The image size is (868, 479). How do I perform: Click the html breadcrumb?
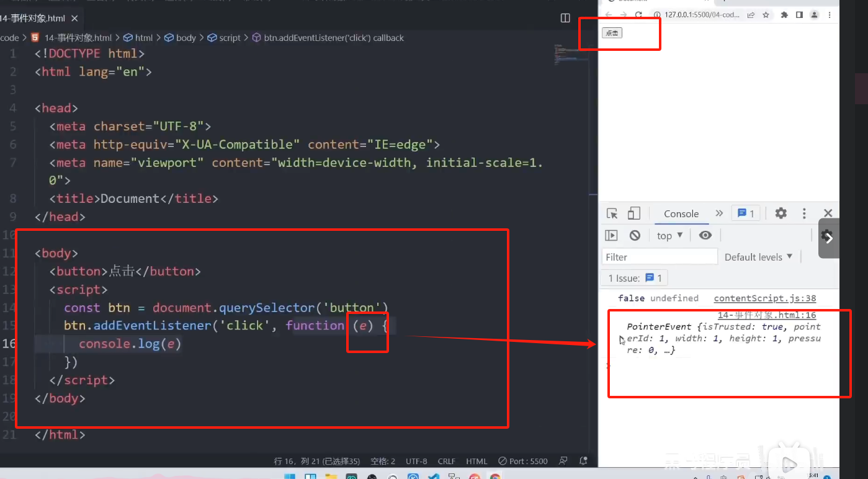tap(138, 38)
